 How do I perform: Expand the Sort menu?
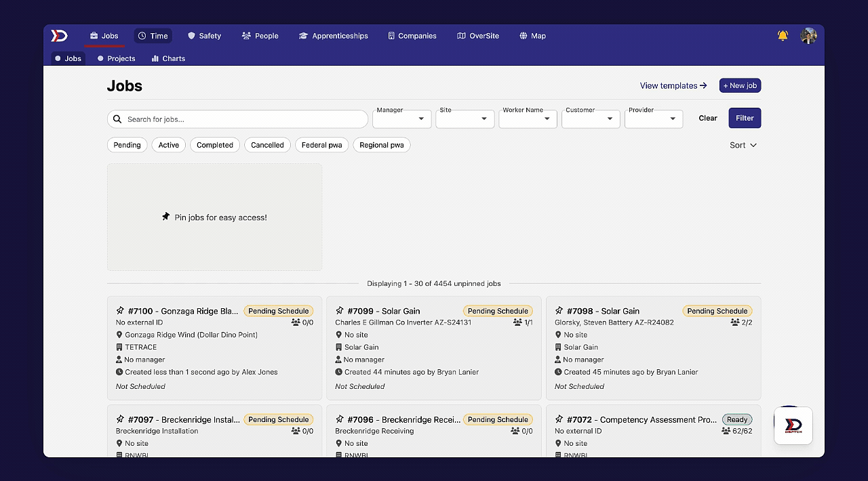pyautogui.click(x=743, y=145)
